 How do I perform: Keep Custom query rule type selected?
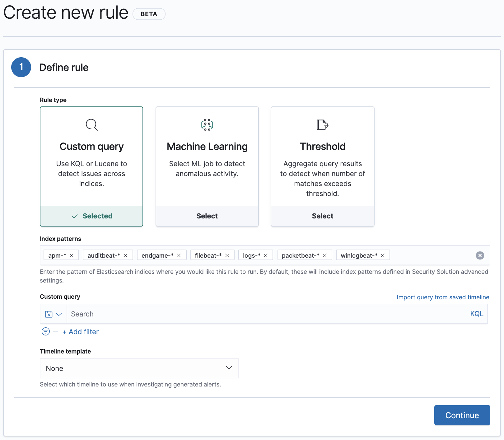(91, 216)
